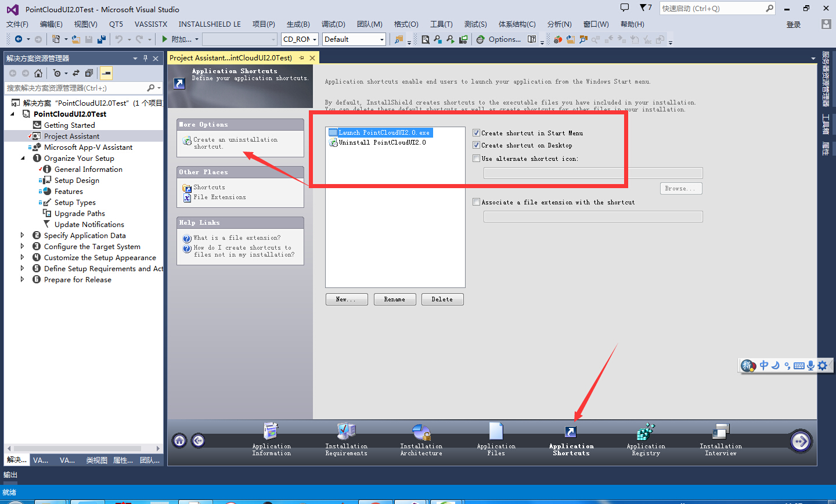Click the undo toolbar icon
The width and height of the screenshot is (836, 504).
[x=118, y=39]
